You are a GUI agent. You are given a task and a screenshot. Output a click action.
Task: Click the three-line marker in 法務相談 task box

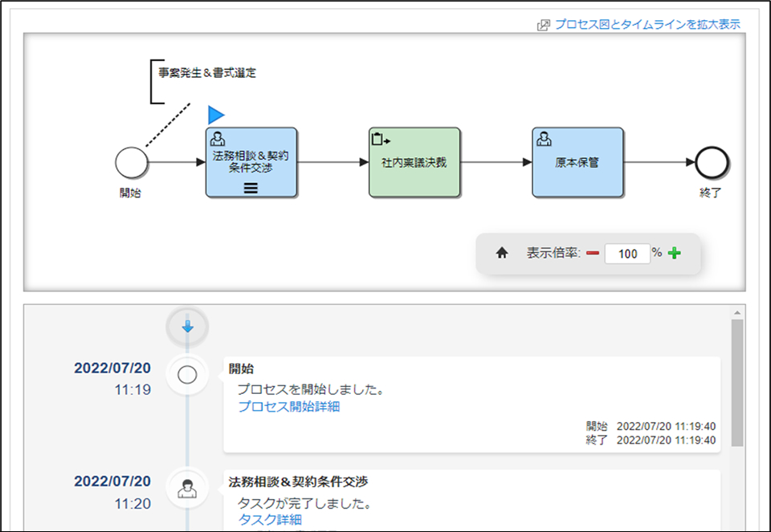point(251,188)
